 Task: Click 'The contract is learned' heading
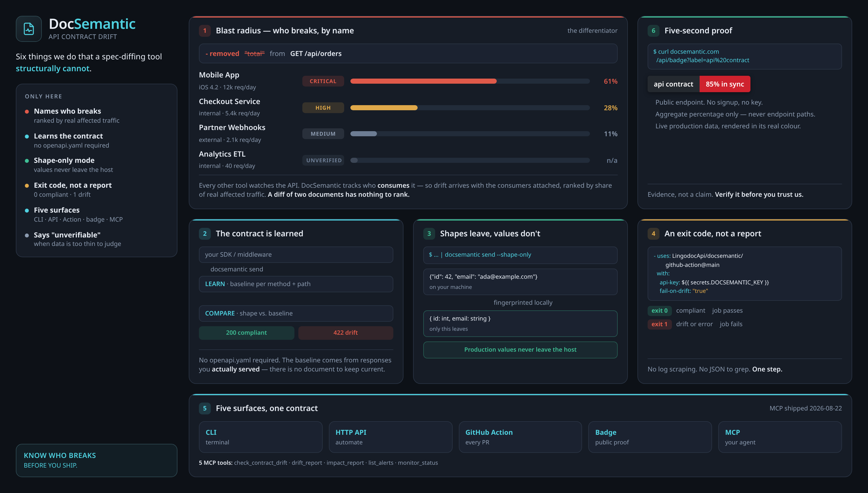click(x=259, y=233)
